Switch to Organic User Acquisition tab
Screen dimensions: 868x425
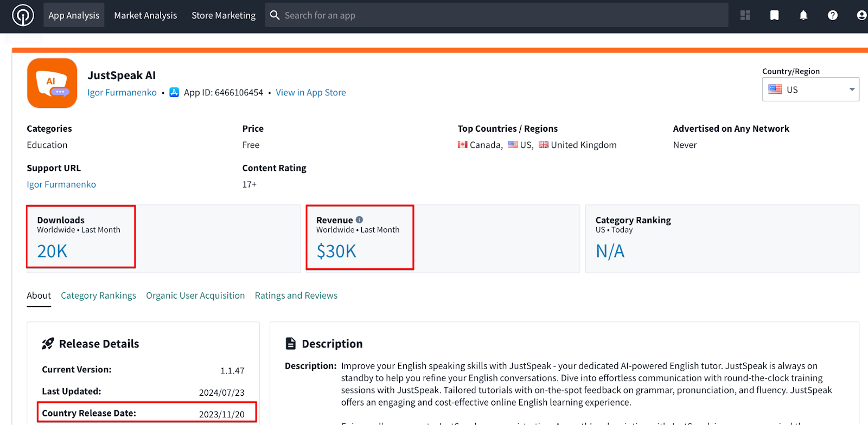click(195, 295)
